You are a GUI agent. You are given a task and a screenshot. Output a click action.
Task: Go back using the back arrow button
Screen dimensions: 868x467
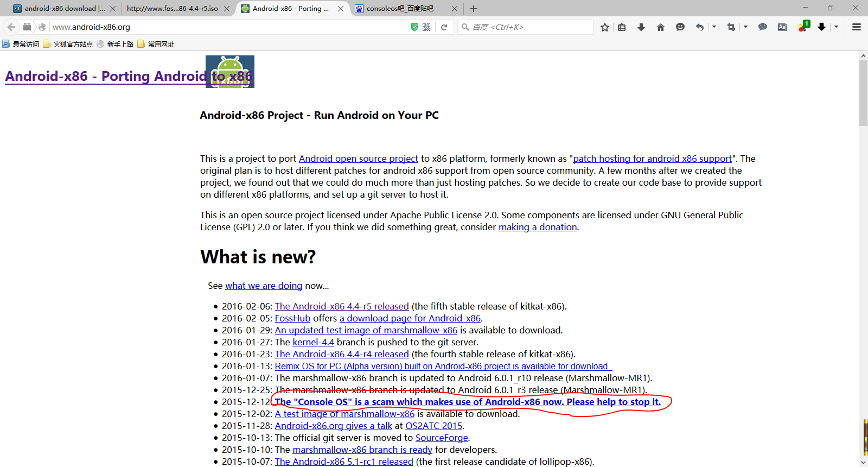[x=11, y=27]
